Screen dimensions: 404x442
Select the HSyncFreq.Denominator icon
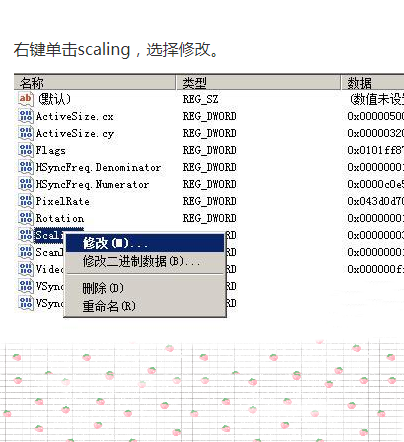tap(26, 167)
